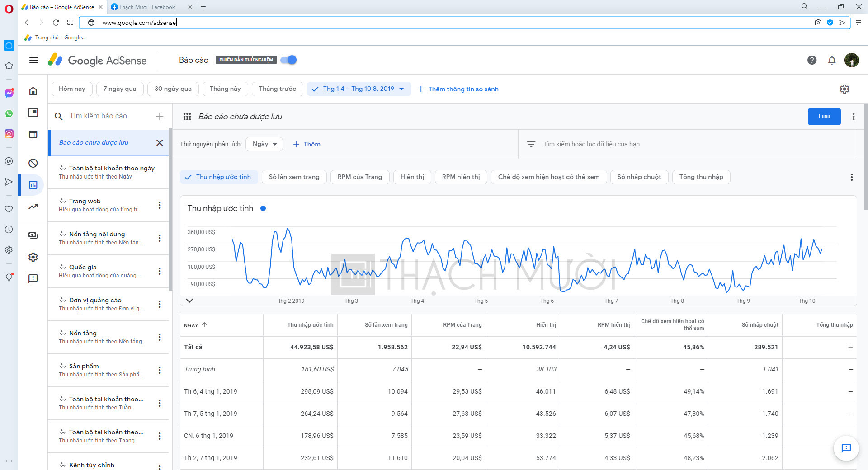The height and width of the screenshot is (470, 868).
Task: Toggle the RPM của Trang metric chip
Action: 360,177
